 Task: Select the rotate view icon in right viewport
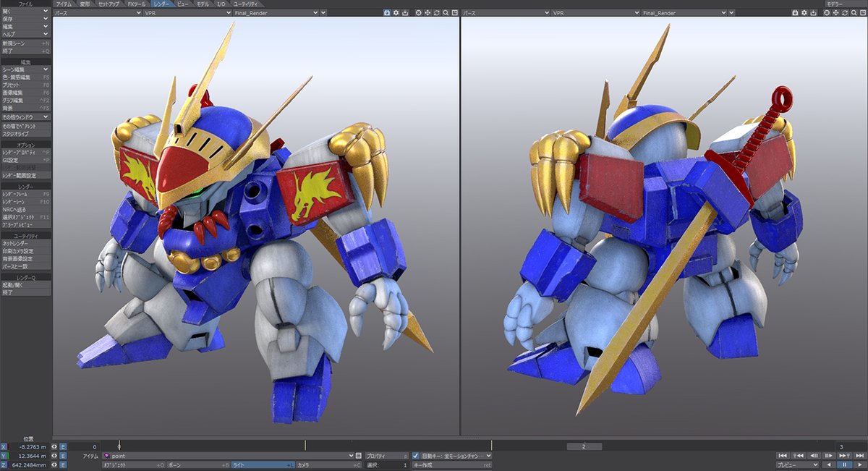[x=845, y=13]
